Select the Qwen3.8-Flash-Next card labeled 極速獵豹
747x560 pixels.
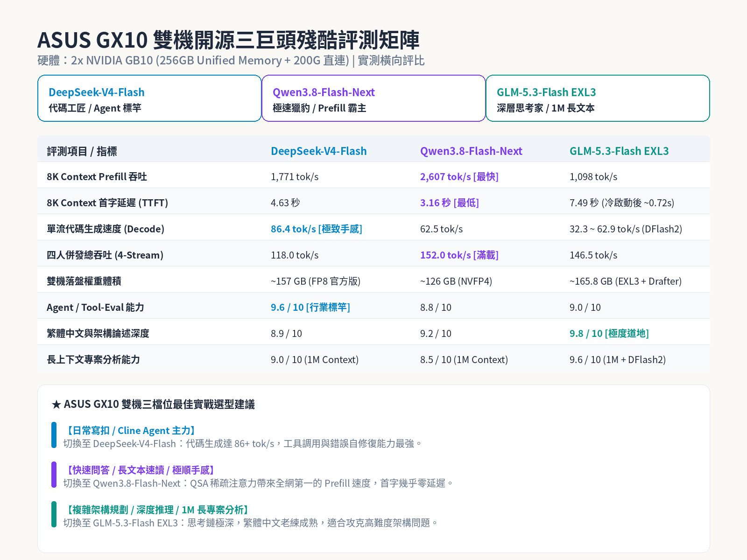[373, 98]
